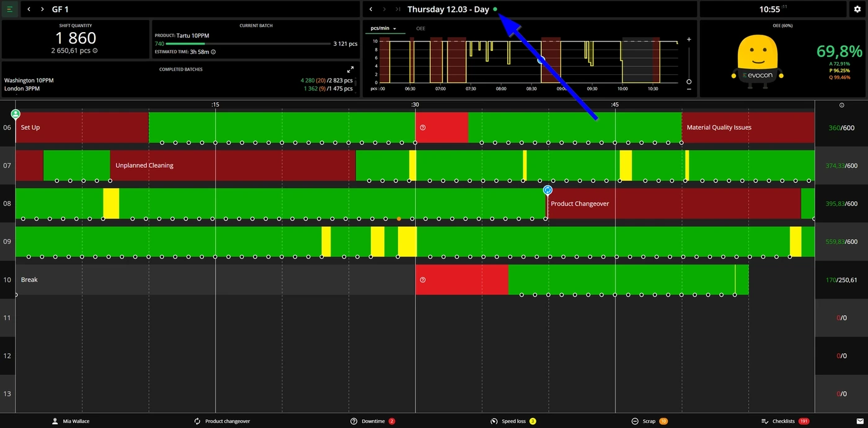Click the Q 99,46% quality value
868x428 pixels.
pyautogui.click(x=839, y=77)
